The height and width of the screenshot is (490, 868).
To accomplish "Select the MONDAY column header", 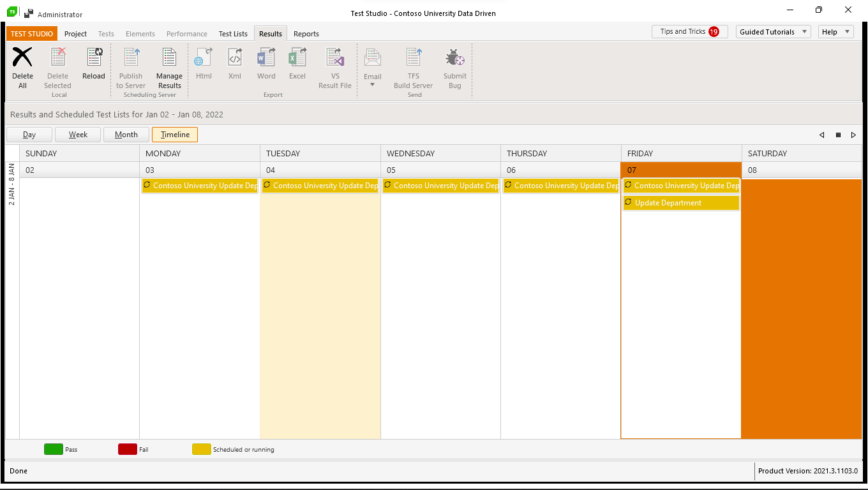I will (x=200, y=153).
